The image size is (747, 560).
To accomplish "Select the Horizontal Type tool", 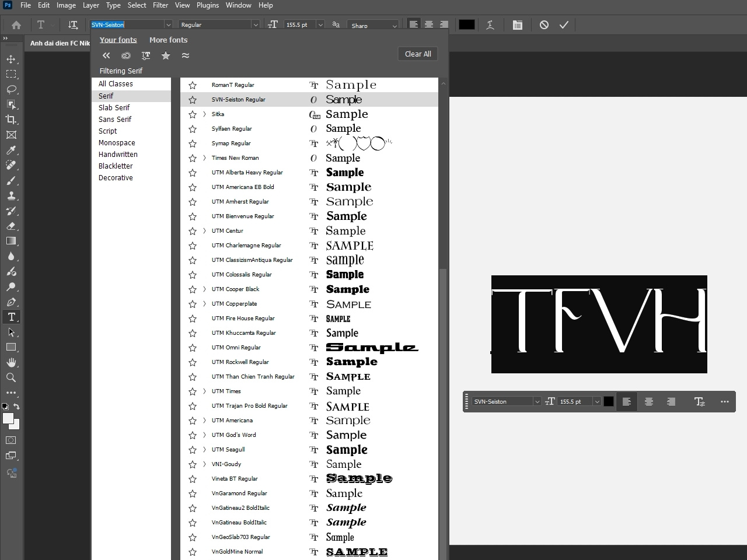I will click(11, 317).
